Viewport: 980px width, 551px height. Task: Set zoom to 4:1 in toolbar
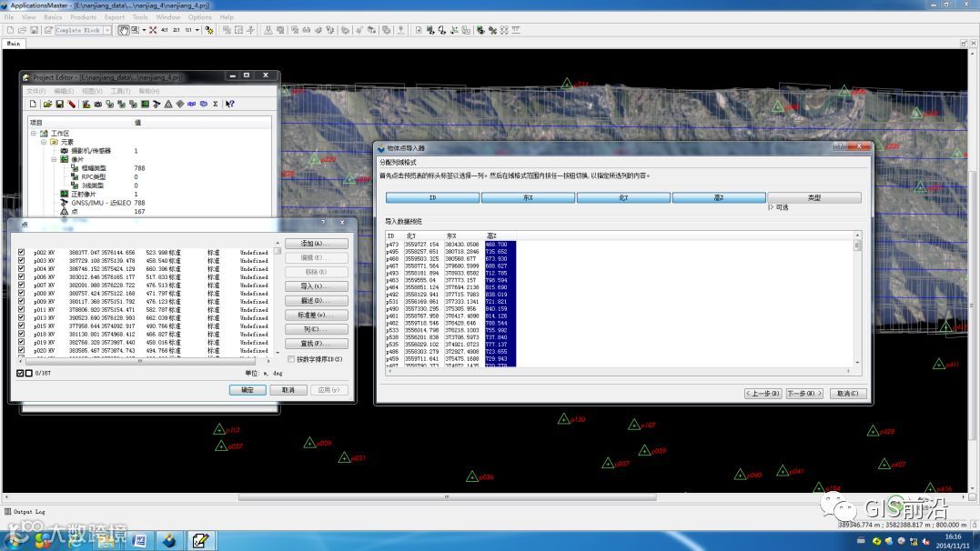165,30
